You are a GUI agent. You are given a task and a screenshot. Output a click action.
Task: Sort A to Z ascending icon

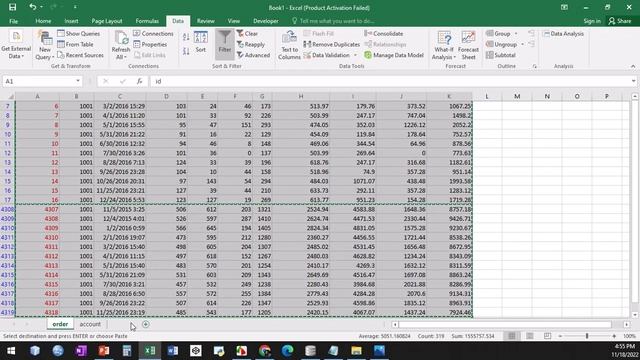[186, 37]
